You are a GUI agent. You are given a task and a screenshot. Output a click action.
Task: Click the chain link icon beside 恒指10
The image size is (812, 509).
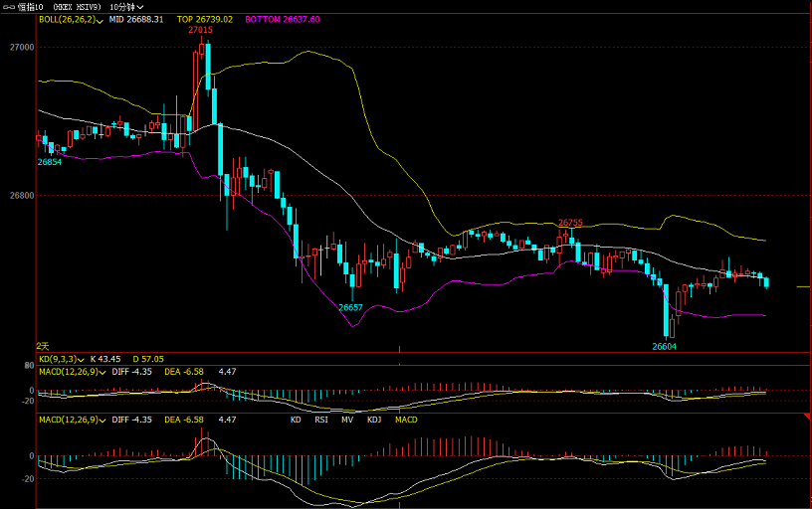pyautogui.click(x=7, y=6)
